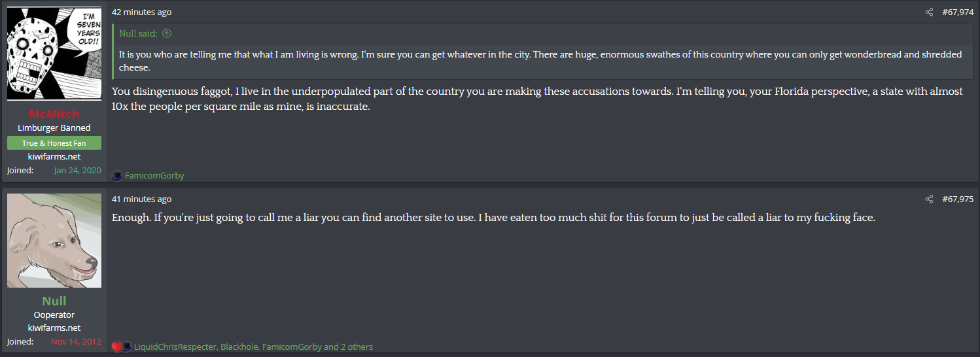Open LiquidChrisRespecter in the reactions list
Image resolution: width=980 pixels, height=357 pixels.
pos(175,347)
